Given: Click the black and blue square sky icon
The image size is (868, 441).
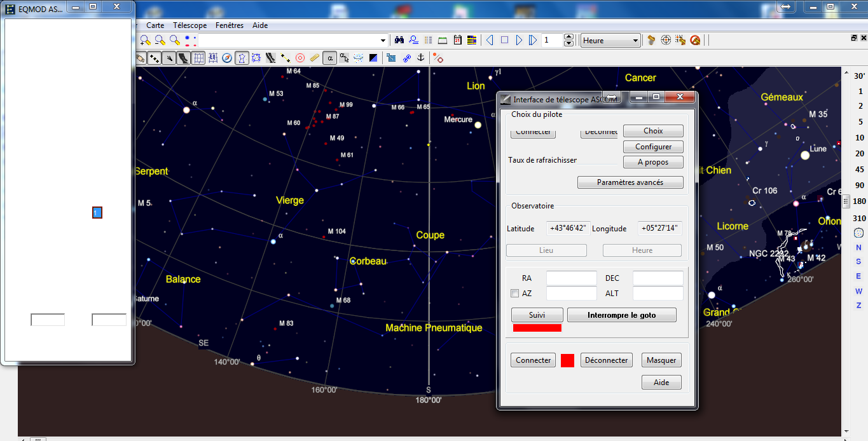Looking at the screenshot, I should (x=373, y=58).
